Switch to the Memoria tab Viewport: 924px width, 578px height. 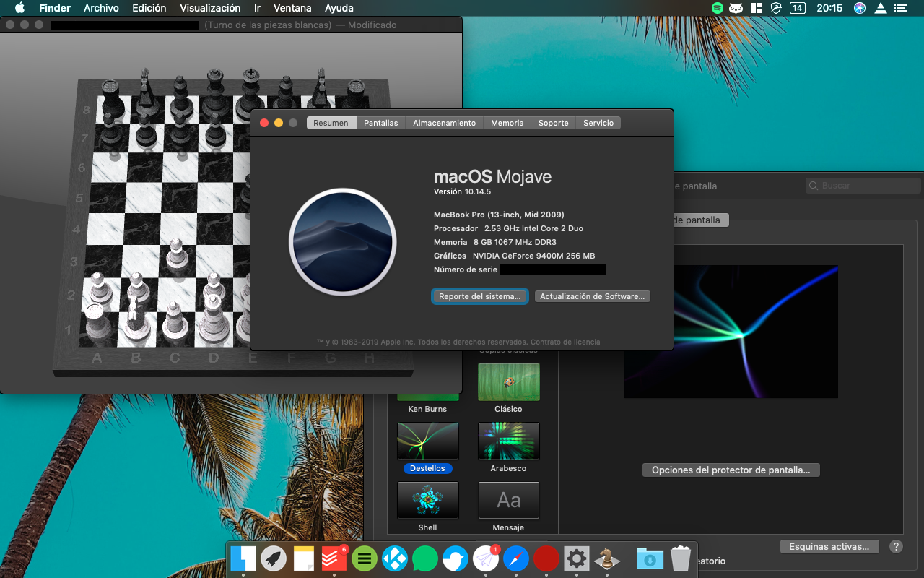pos(507,123)
